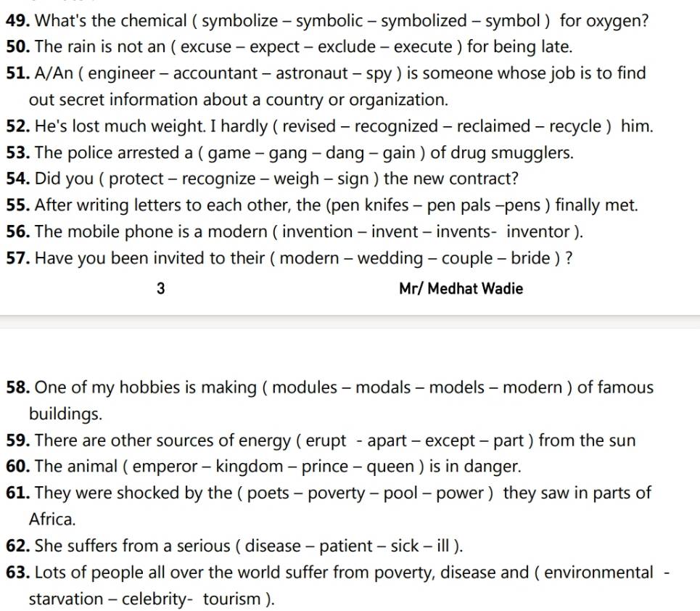Click 'poverty' option in question 61
This screenshot has height=611, width=700.
[336, 493]
